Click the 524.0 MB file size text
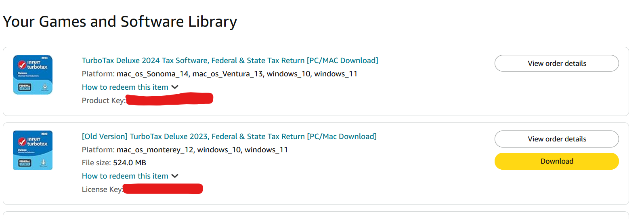This screenshot has height=219, width=644. 130,163
